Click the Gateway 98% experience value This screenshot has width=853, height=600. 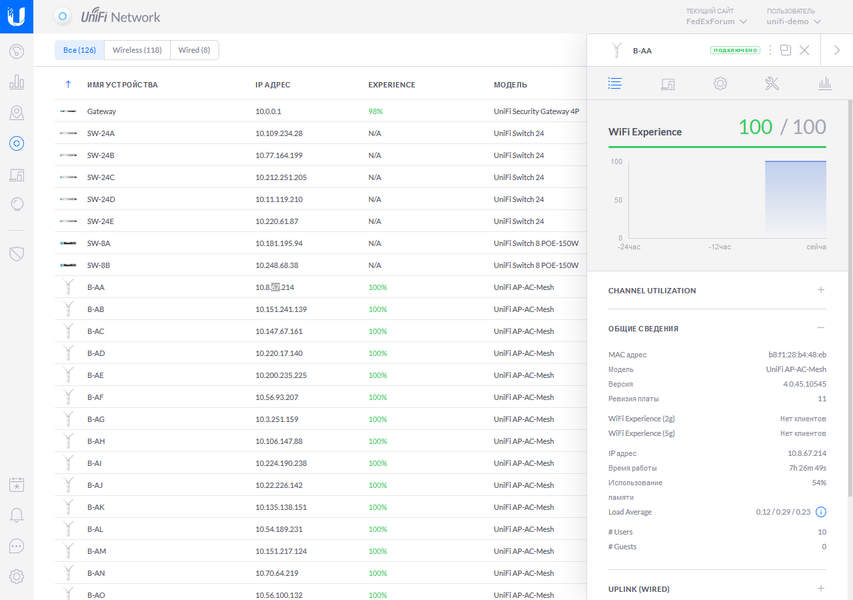pyautogui.click(x=375, y=111)
